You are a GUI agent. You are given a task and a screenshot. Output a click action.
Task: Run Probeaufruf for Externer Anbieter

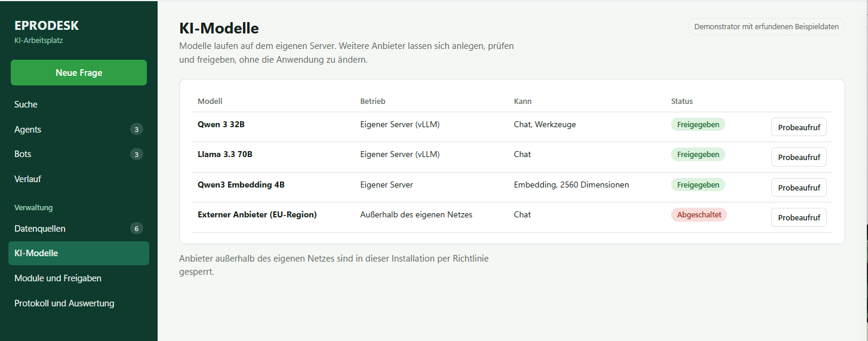tap(799, 217)
